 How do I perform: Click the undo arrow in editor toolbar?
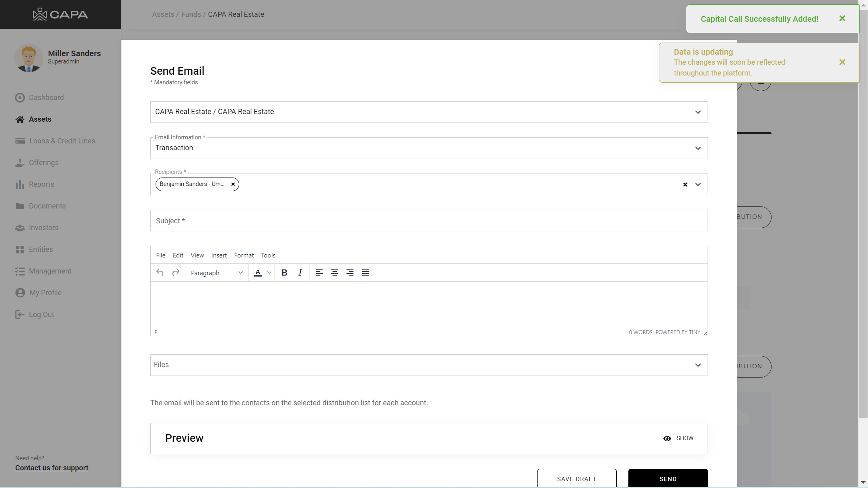160,273
